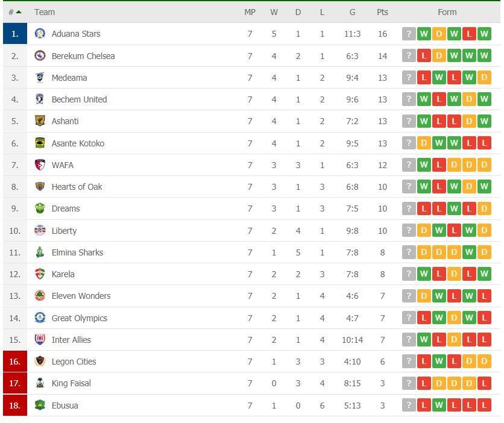Screen dimensions: 504x423
Task: Click Aduana Stars' question mark form box
Action: (x=409, y=34)
